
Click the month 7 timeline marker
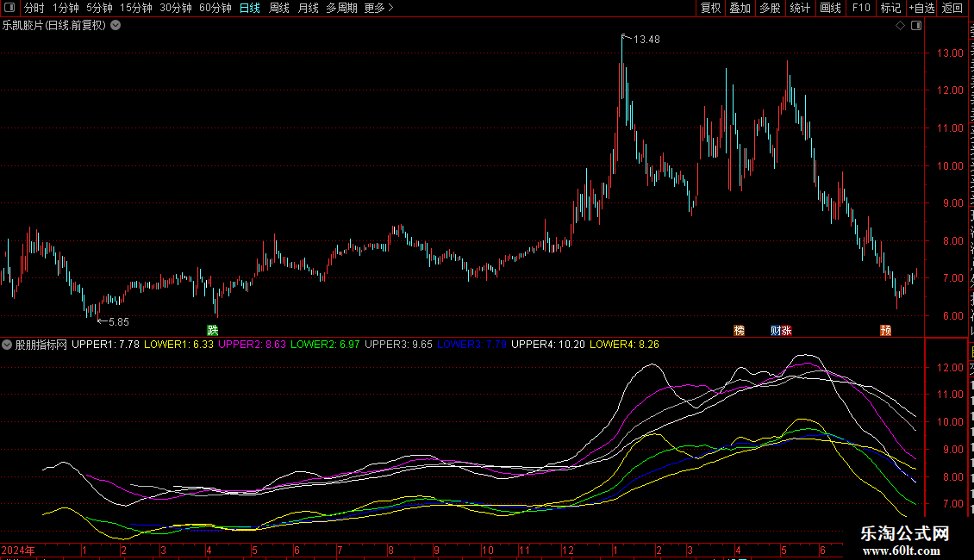(x=340, y=551)
